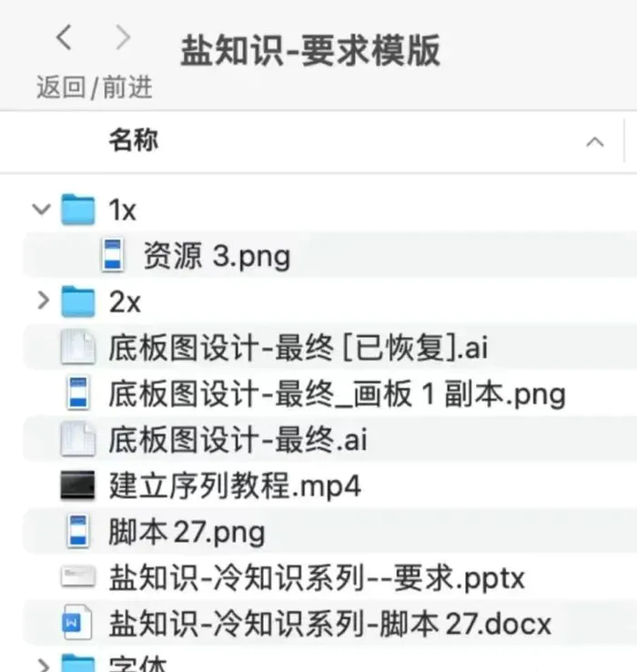637x672 pixels.
Task: Select the 资源 3.png file icon
Action: 113,255
